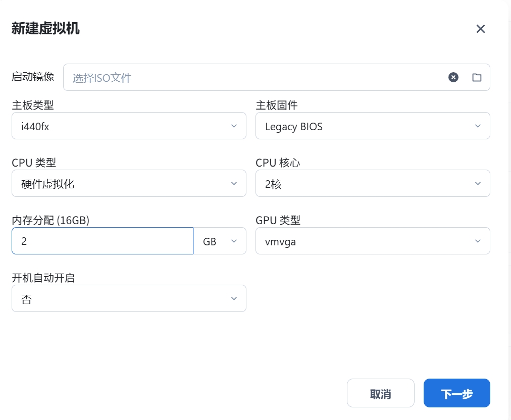Open the 主板类型 i440fx dropdown

pos(129,126)
